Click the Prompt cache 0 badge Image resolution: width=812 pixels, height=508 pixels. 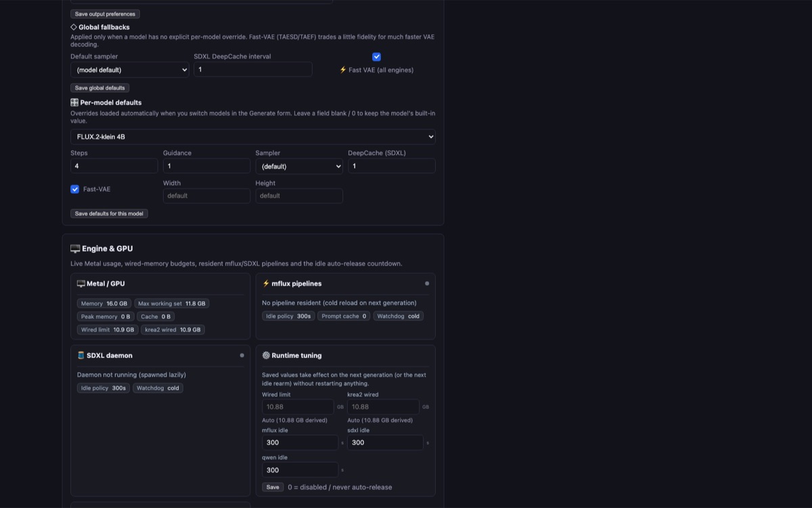(x=344, y=316)
